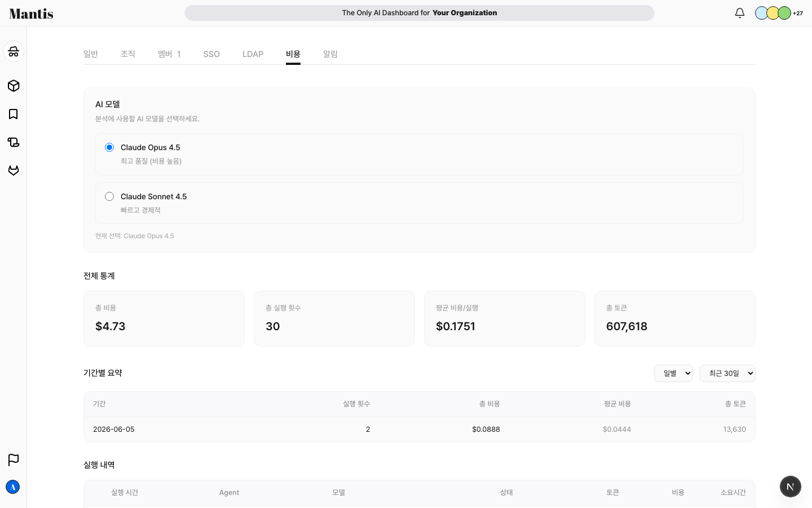Open the GitLab fox icon in sidebar
The height and width of the screenshot is (508, 812).
(14, 170)
